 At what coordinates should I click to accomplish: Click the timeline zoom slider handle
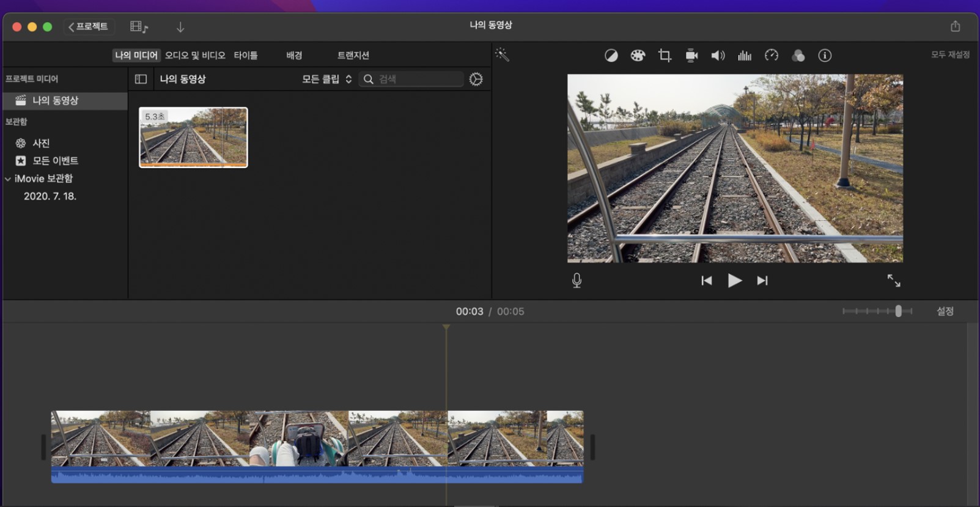[x=898, y=311]
